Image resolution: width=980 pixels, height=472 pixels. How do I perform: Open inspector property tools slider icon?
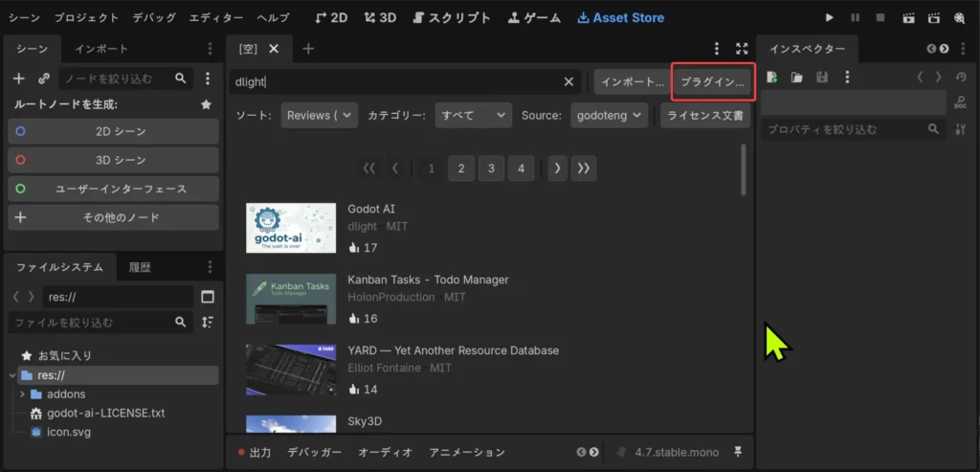[961, 129]
